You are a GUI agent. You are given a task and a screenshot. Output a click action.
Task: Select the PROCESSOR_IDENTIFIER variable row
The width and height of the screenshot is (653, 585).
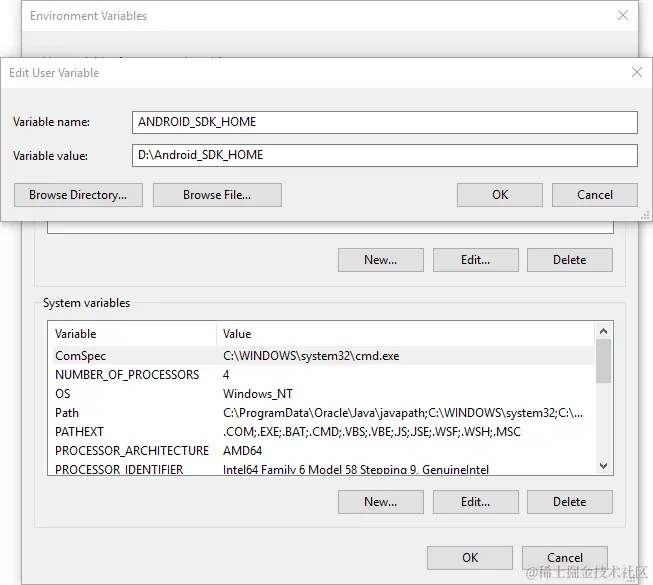(x=323, y=468)
